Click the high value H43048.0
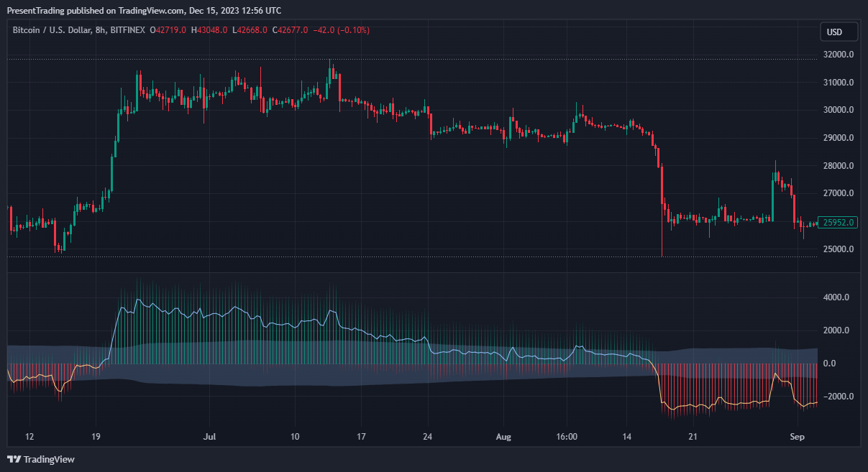868x472 pixels. tap(209, 30)
